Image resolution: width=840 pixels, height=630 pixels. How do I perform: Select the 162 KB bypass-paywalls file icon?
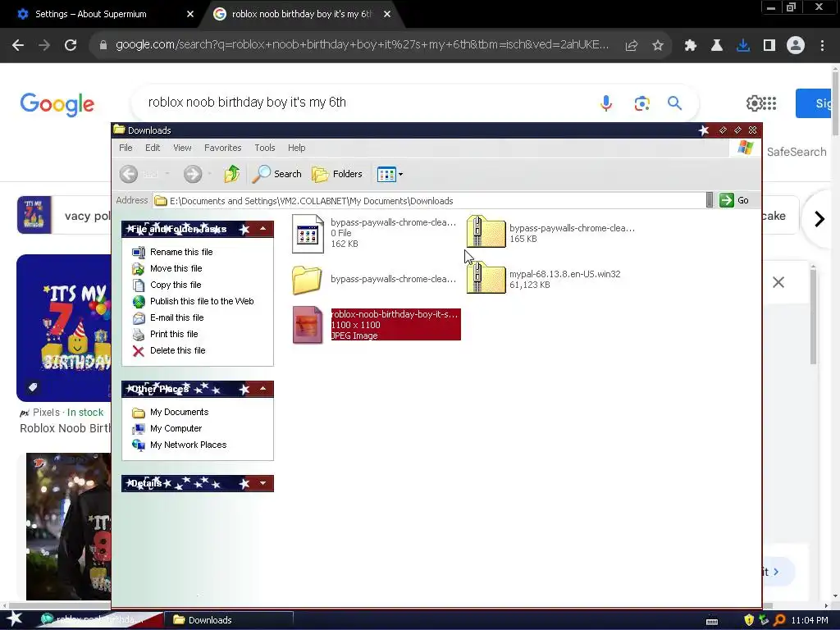(x=308, y=234)
